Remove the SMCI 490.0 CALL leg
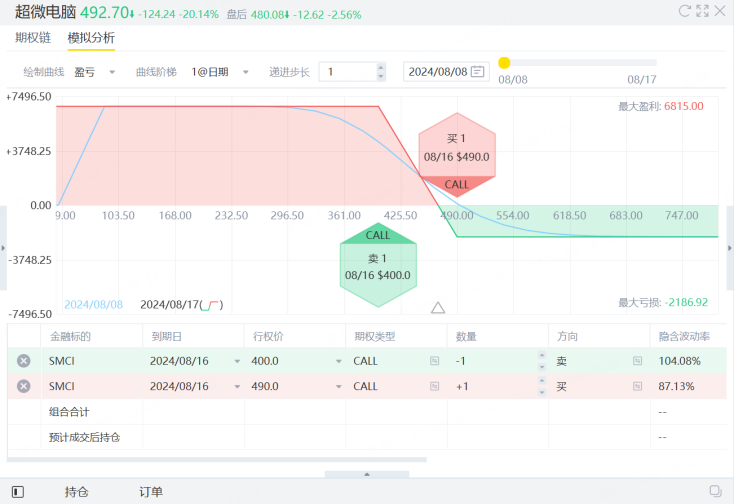The width and height of the screenshot is (734, 504). point(23,386)
